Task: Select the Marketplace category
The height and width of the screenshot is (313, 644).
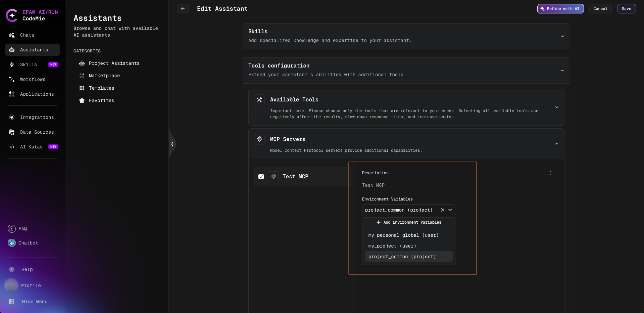Action: (104, 76)
